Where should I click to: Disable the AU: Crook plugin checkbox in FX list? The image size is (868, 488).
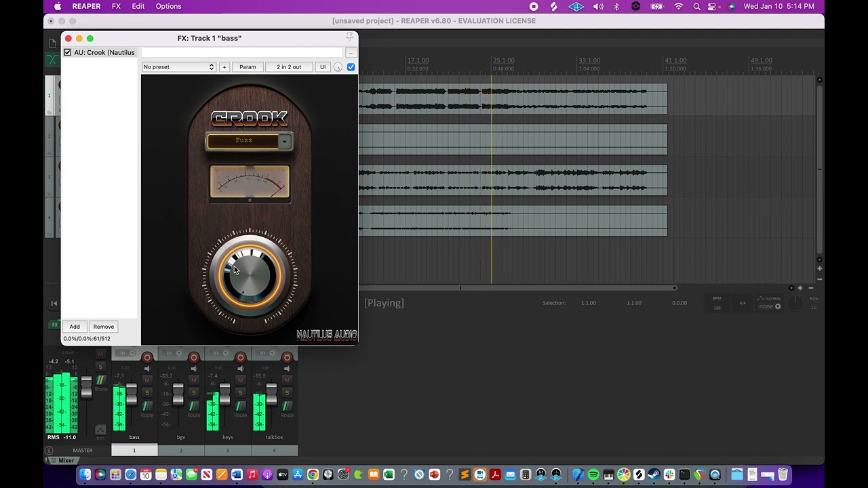pyautogui.click(x=68, y=52)
